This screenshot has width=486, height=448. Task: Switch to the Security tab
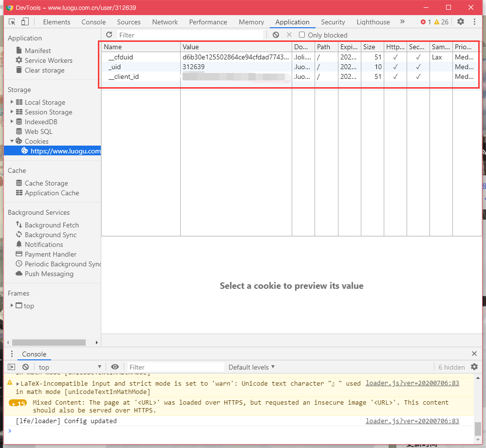pyautogui.click(x=333, y=22)
